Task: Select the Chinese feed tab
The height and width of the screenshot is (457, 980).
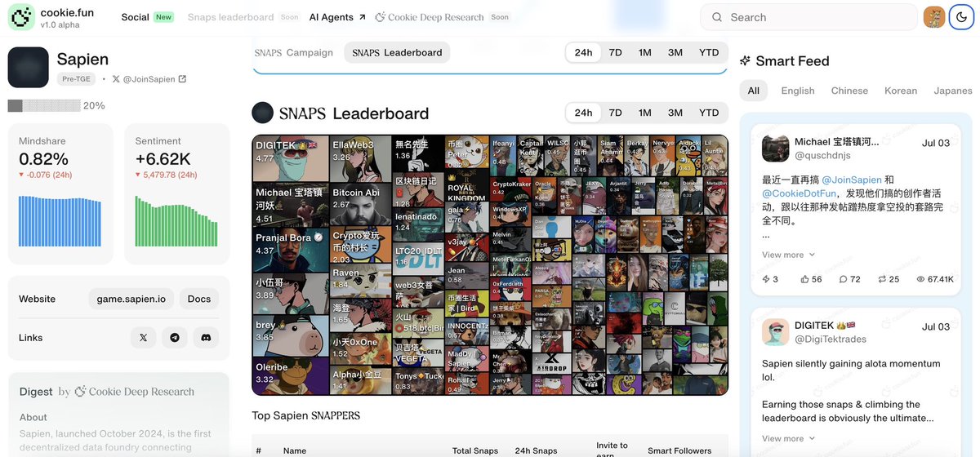Action: [849, 91]
